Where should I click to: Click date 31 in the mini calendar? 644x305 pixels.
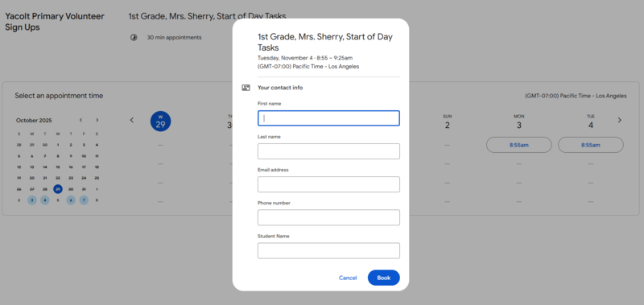[84, 189]
